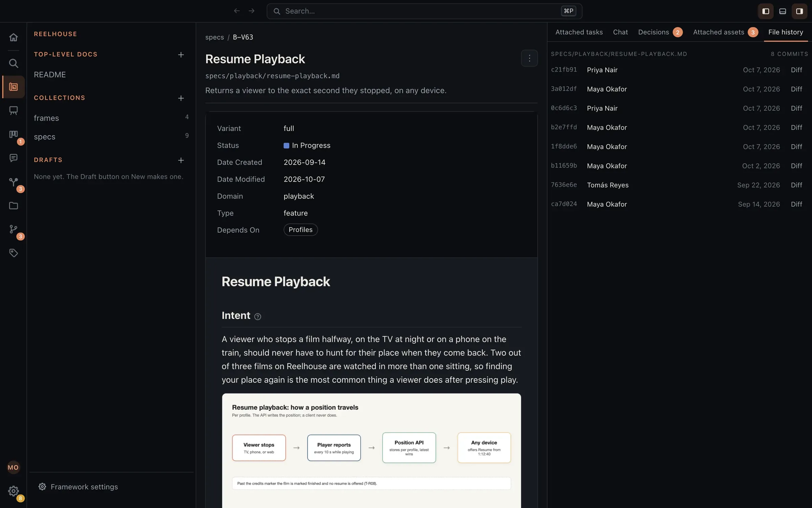The image size is (812, 508).
Task: Click the In Progress status value
Action: pos(307,145)
